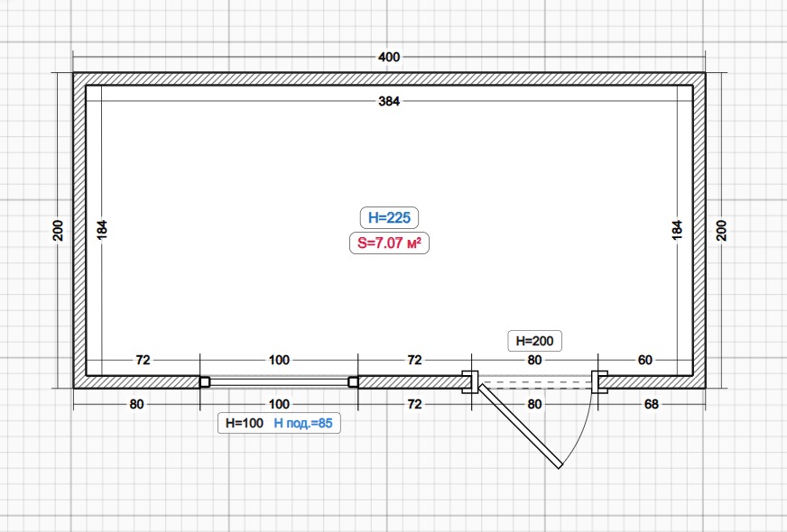Select the door jamb at the hinge side
The height and width of the screenshot is (532, 787).
(470, 382)
